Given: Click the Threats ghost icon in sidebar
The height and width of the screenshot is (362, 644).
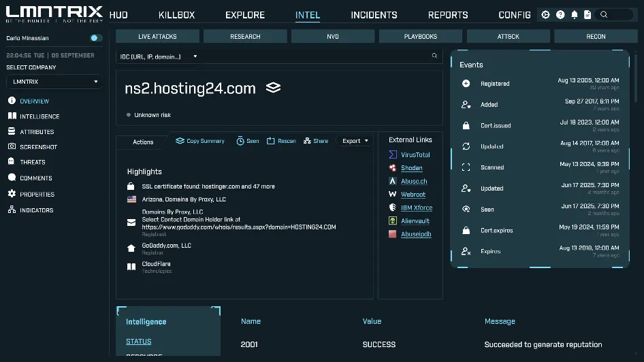Looking at the screenshot, I should coord(12,162).
